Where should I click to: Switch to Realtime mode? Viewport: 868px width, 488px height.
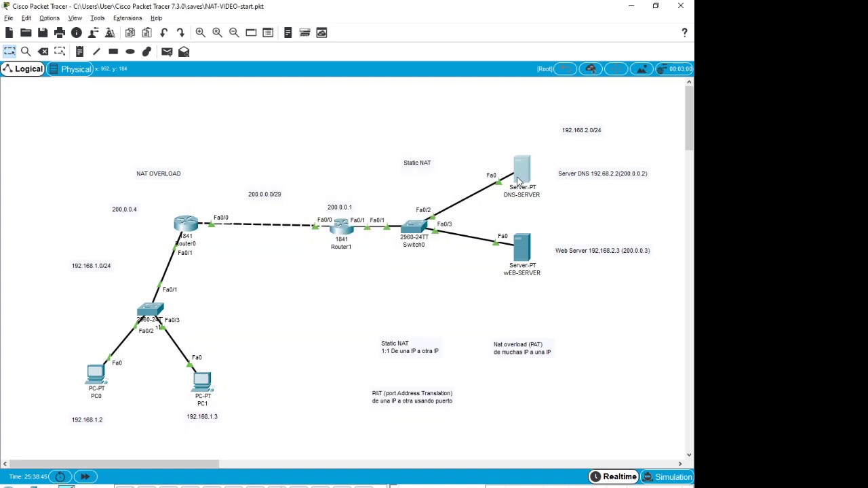click(x=613, y=476)
